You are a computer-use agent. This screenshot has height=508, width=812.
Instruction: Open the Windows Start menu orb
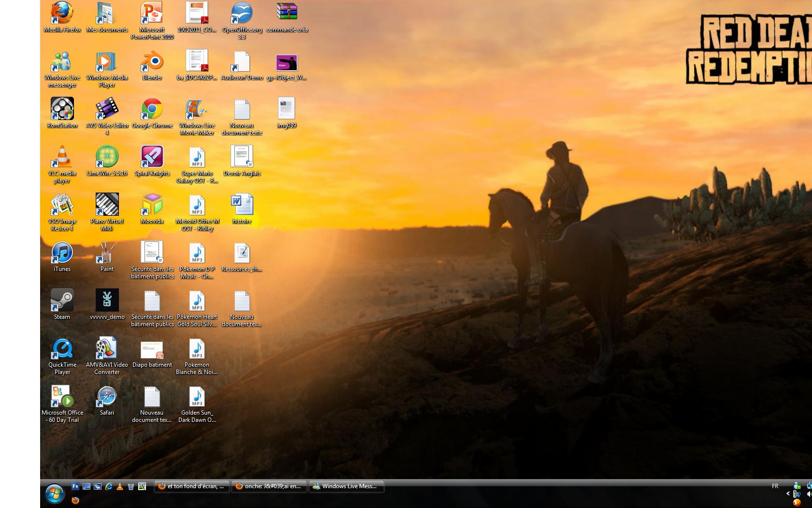pos(55,494)
